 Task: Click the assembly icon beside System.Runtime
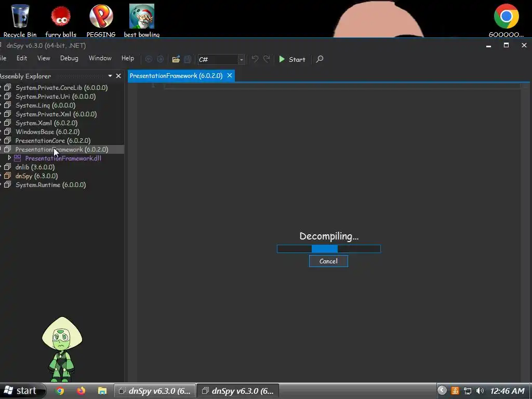[x=7, y=184]
